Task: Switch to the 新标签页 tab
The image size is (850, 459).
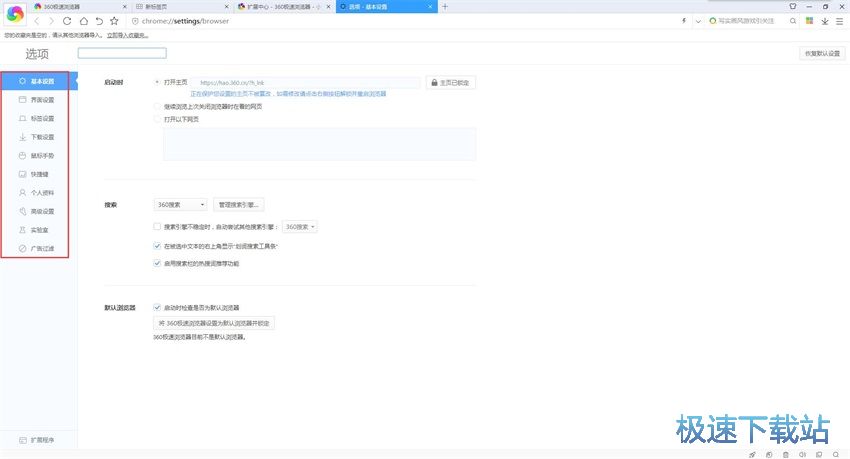Action: [x=182, y=7]
